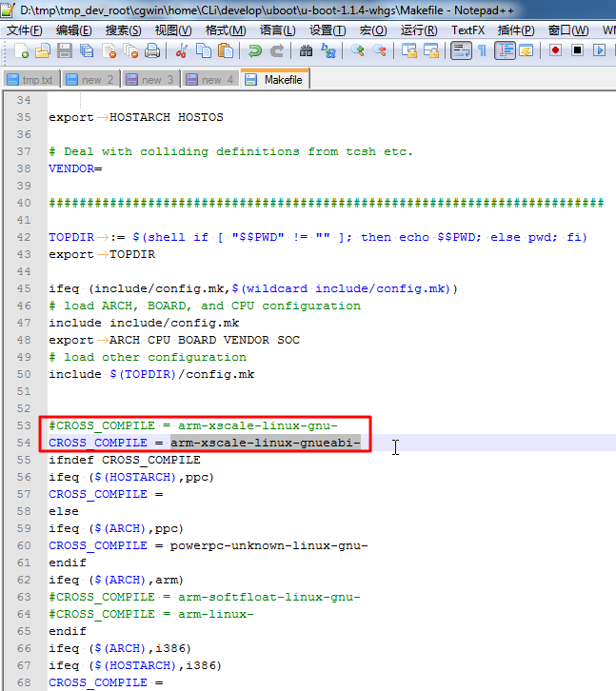
Task: Click highlighted text arm-xscale-linux-gnueabi-
Action: point(266,443)
